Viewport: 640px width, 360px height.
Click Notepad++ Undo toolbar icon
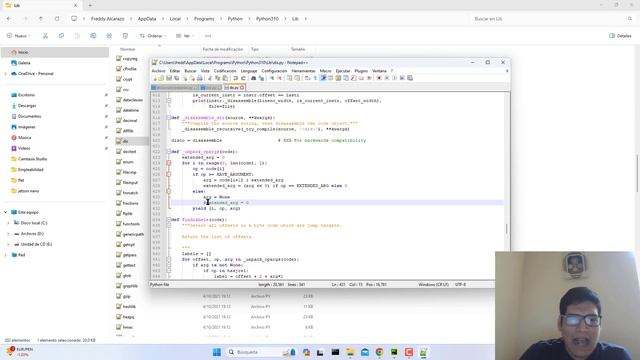[236, 78]
